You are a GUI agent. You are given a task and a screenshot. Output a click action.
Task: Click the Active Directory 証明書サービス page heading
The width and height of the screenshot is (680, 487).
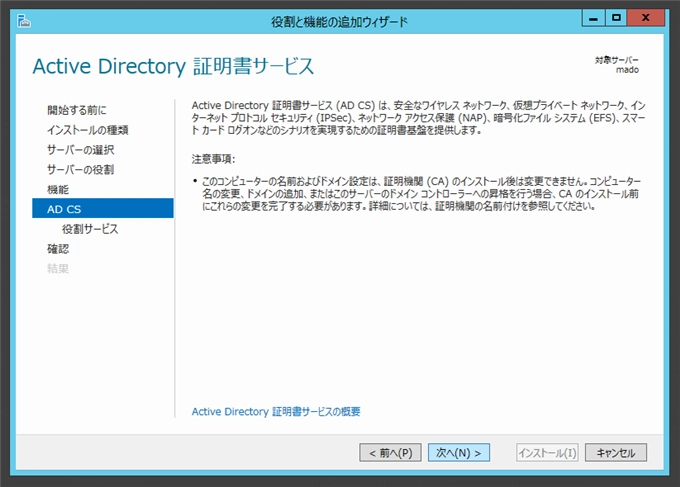pos(173,67)
